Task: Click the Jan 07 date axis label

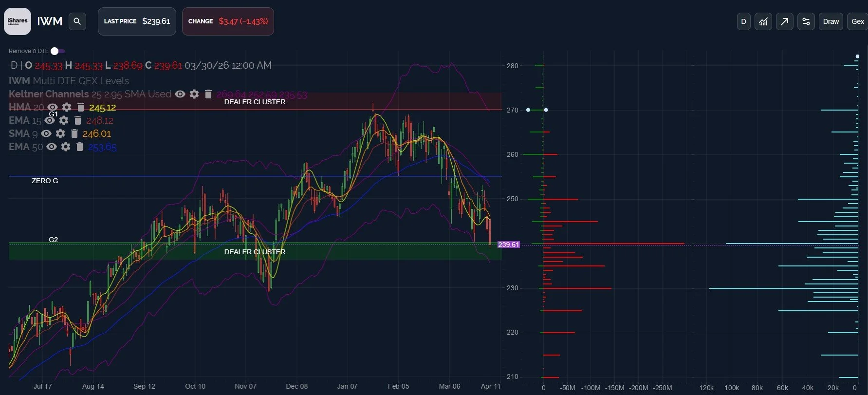Action: (x=347, y=386)
